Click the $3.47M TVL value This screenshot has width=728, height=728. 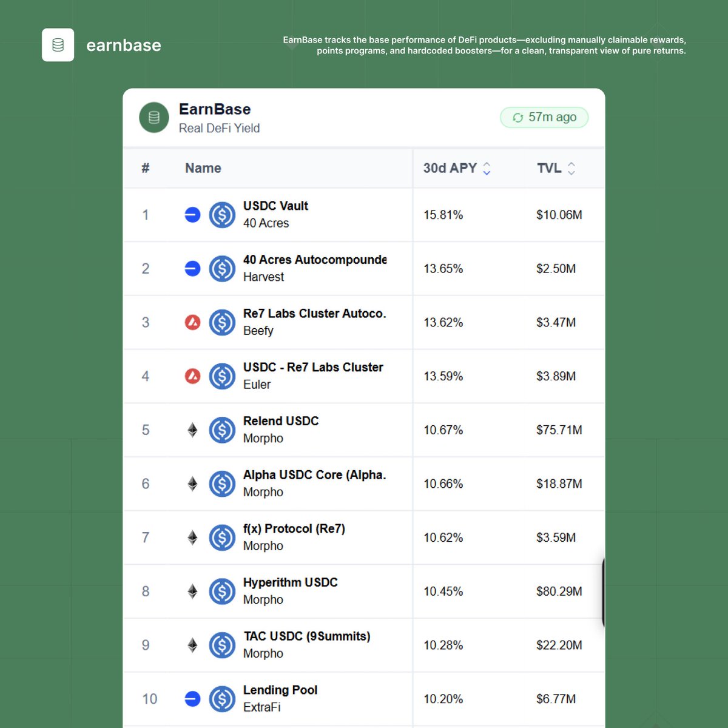point(556,322)
